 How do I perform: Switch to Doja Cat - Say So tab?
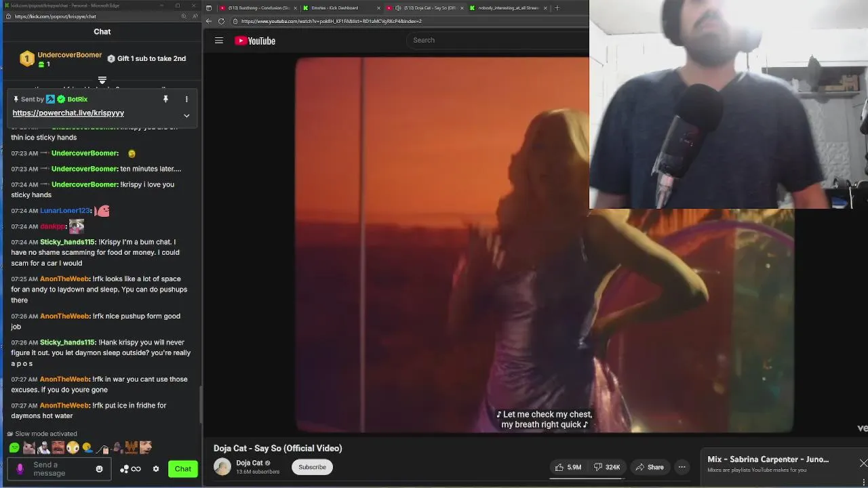(x=426, y=8)
